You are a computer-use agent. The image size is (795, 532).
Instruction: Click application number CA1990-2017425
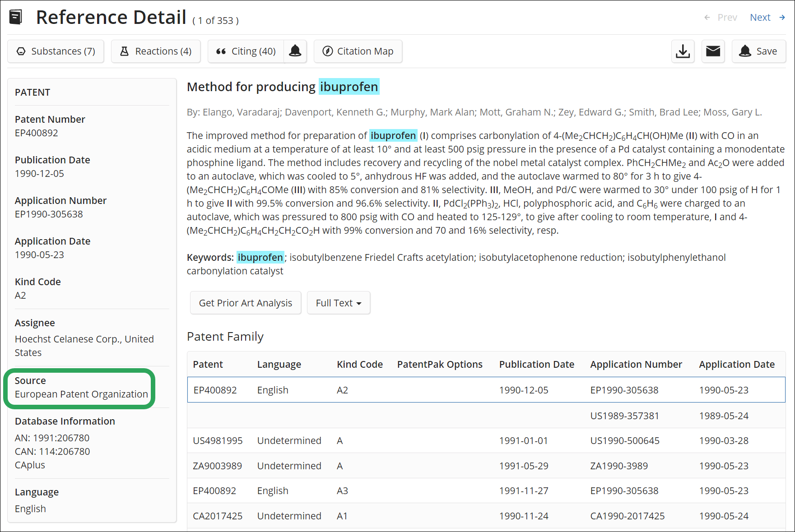coord(628,516)
